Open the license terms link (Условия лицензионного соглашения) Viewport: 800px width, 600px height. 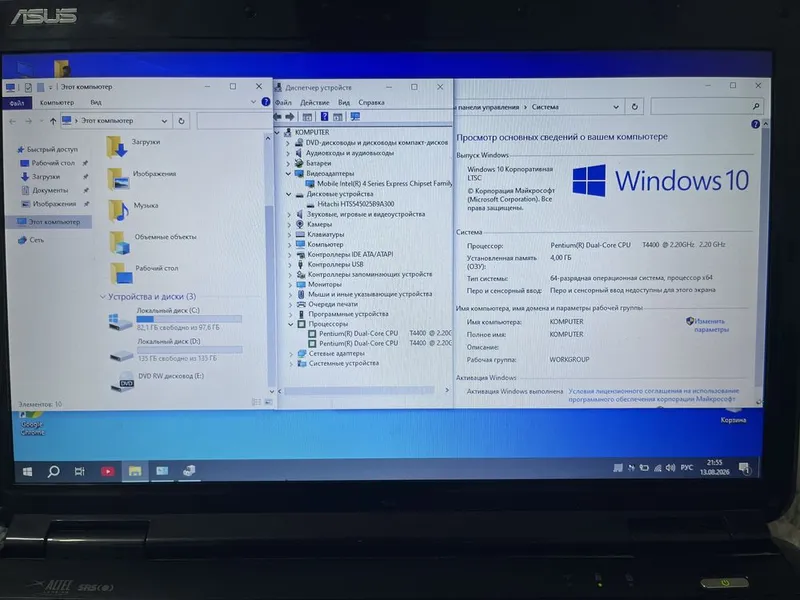coord(653,395)
